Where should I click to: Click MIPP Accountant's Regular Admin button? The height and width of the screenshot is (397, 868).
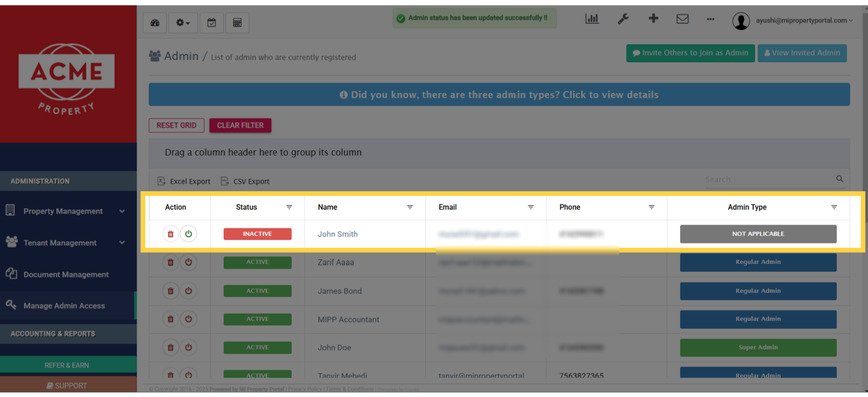[758, 319]
